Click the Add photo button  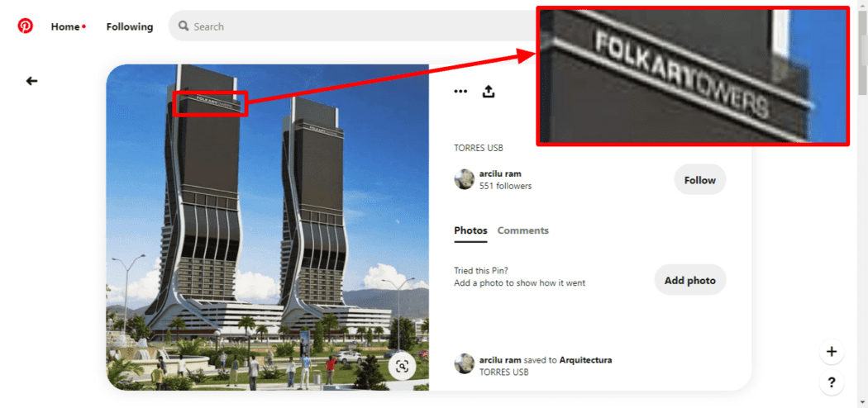click(x=689, y=280)
